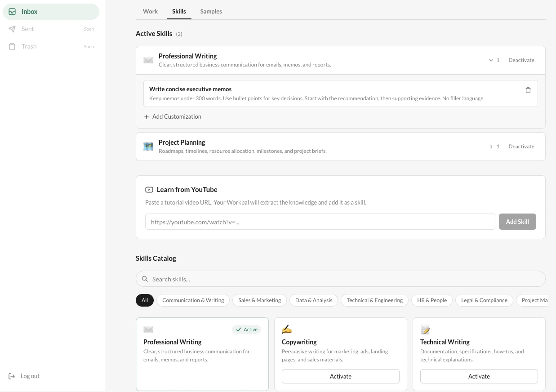Open the Trash folder icon

pos(12,46)
